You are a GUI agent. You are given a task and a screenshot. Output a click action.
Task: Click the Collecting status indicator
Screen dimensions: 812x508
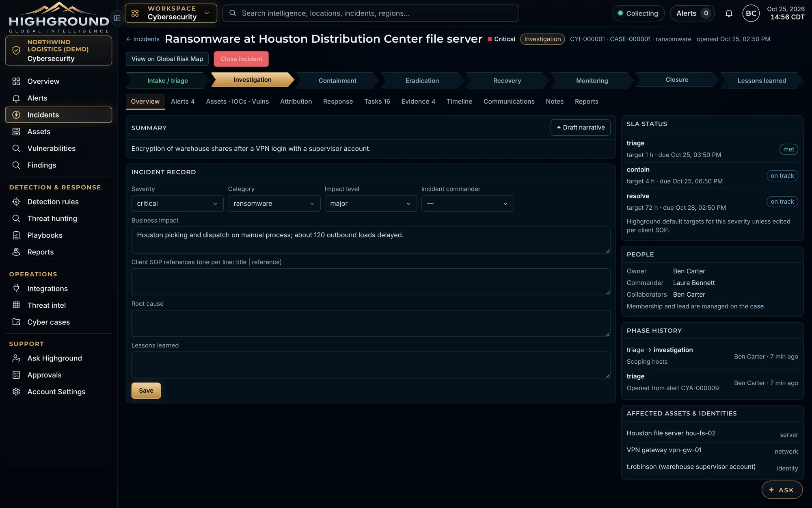click(x=638, y=13)
